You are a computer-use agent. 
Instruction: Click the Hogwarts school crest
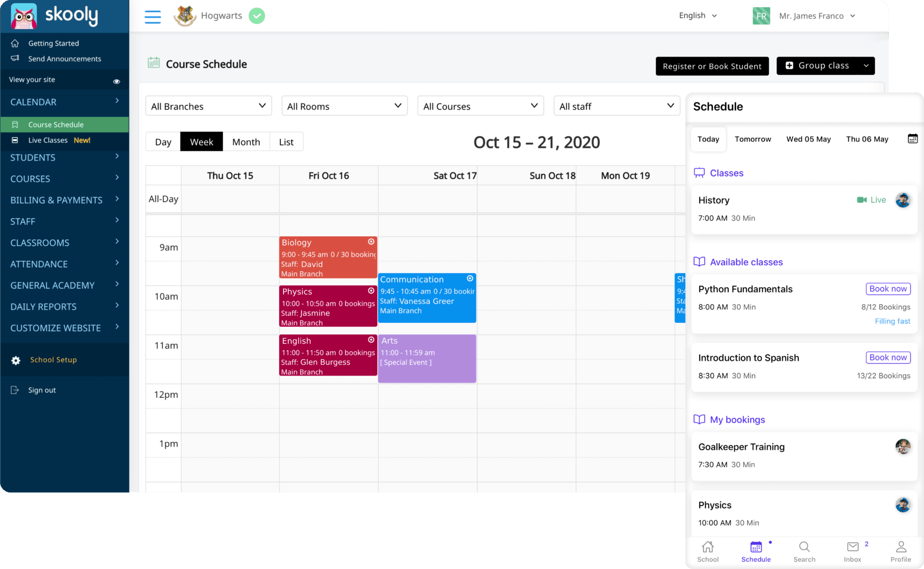185,16
